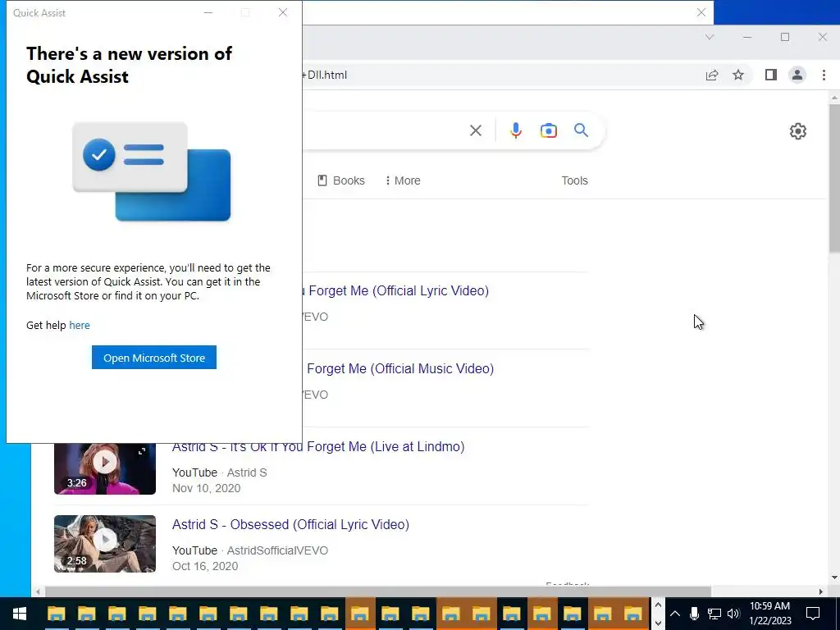Click the blue search magnifier icon

click(581, 130)
